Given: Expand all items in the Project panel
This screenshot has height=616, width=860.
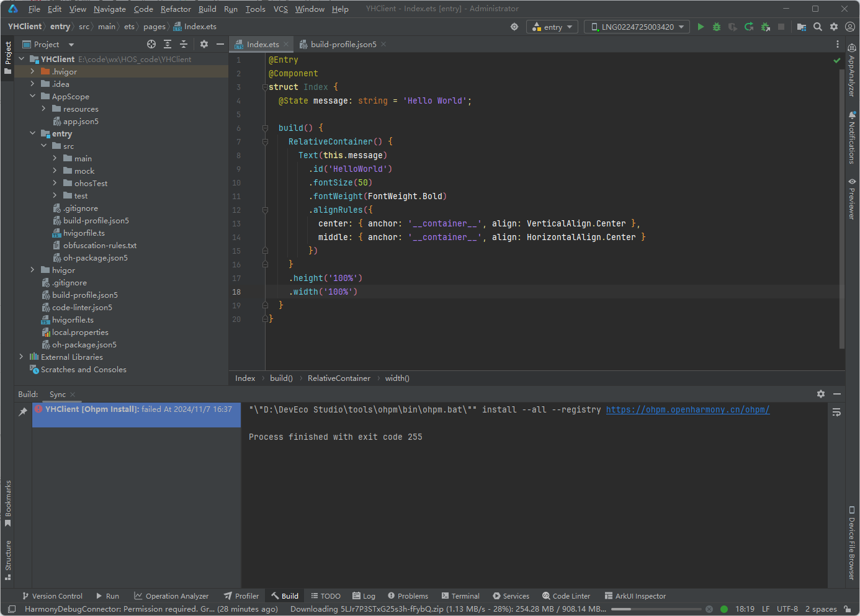Looking at the screenshot, I should tap(168, 44).
